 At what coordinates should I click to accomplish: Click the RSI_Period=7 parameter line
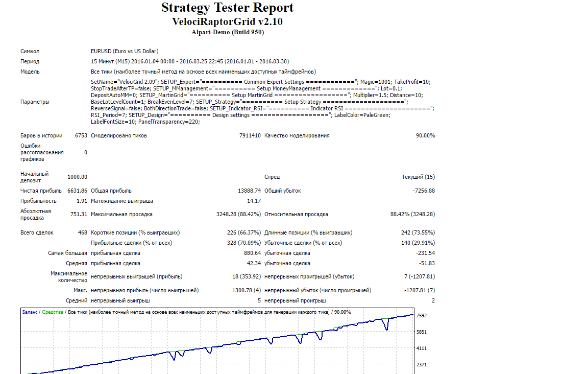(x=240, y=115)
